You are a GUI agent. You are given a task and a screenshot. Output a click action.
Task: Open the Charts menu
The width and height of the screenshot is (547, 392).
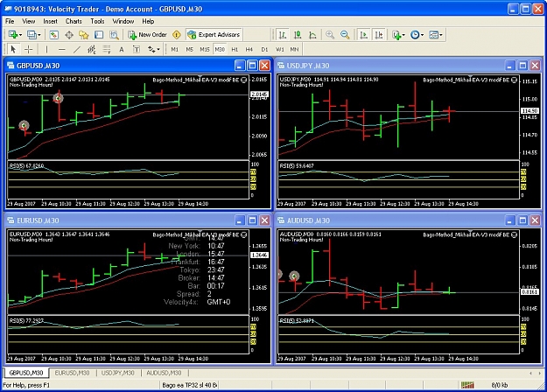(x=74, y=21)
